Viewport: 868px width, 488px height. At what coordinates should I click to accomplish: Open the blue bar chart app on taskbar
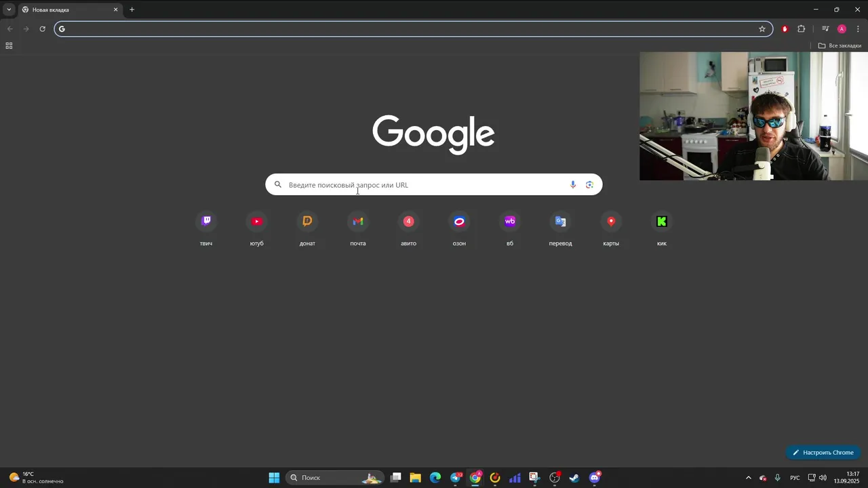pyautogui.click(x=515, y=478)
